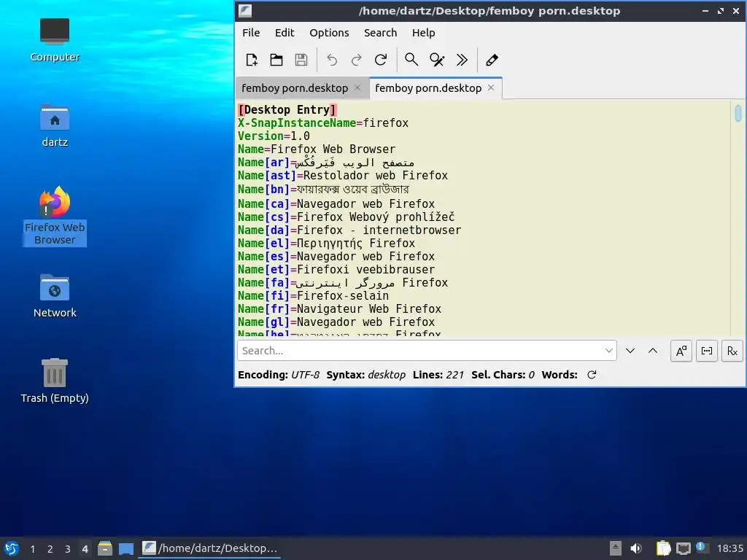Click the Name[fi]=Firefox-selain line

click(x=313, y=296)
